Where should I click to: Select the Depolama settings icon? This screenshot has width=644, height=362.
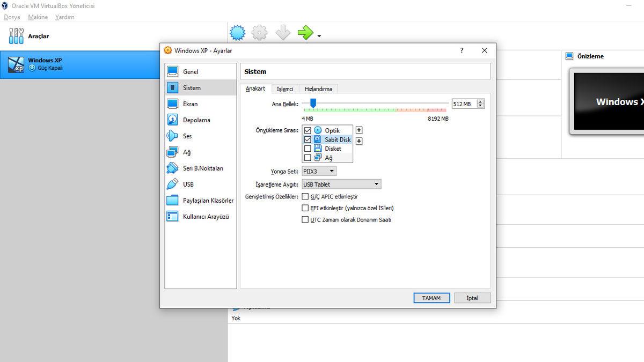[174, 120]
